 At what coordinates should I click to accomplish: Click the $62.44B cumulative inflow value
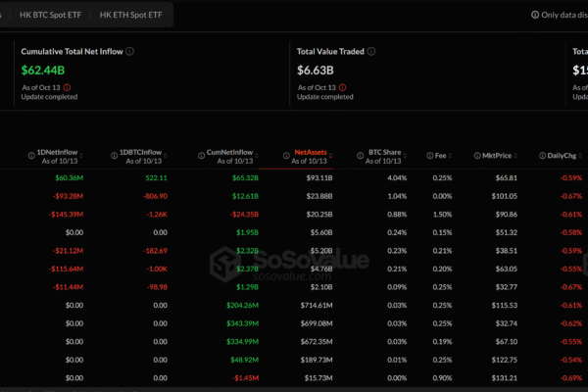point(44,70)
